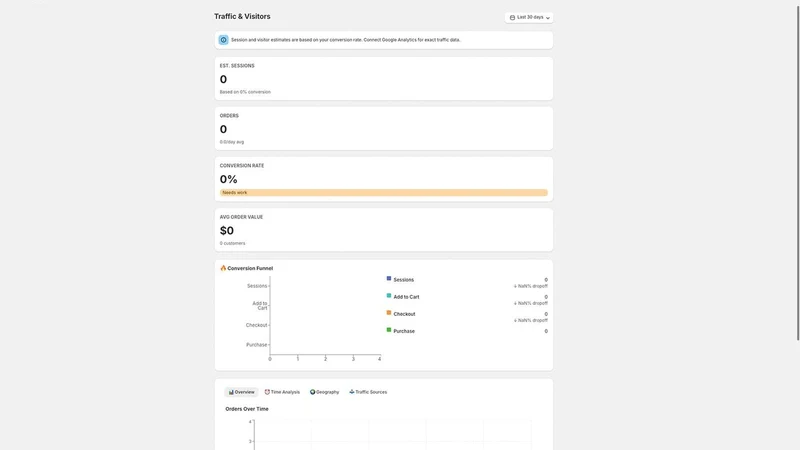The image size is (800, 450).
Task: Click the $0 average order value
Action: tap(227, 231)
